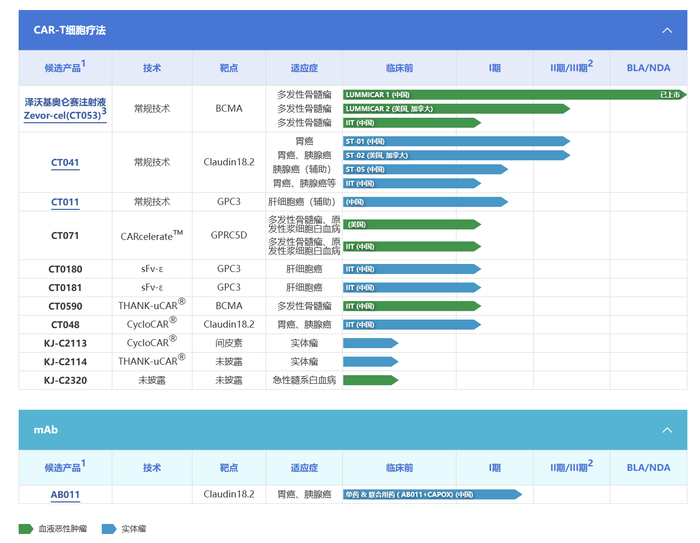
Task: Click the CAR-T section 技术 column header
Action: click(152, 68)
